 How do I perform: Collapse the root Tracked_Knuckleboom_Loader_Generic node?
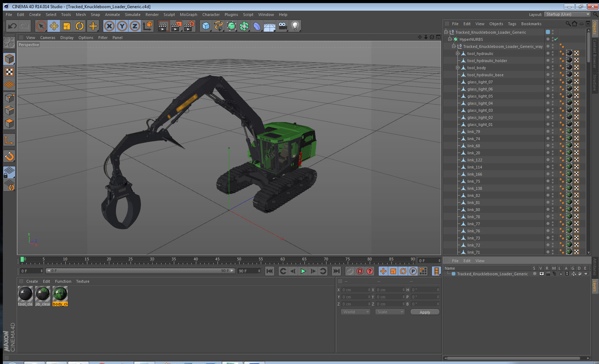click(x=446, y=32)
